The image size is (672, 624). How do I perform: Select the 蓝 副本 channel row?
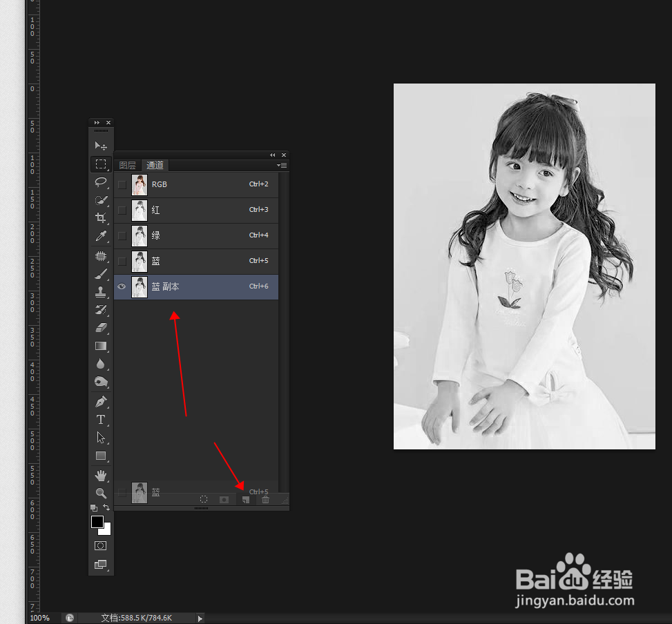(x=196, y=287)
